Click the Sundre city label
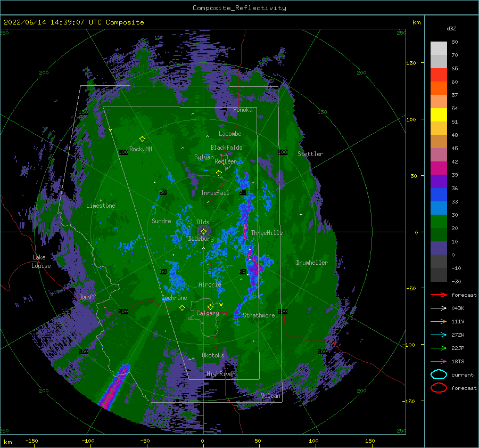Screen dimensions: 479x448 161,221
